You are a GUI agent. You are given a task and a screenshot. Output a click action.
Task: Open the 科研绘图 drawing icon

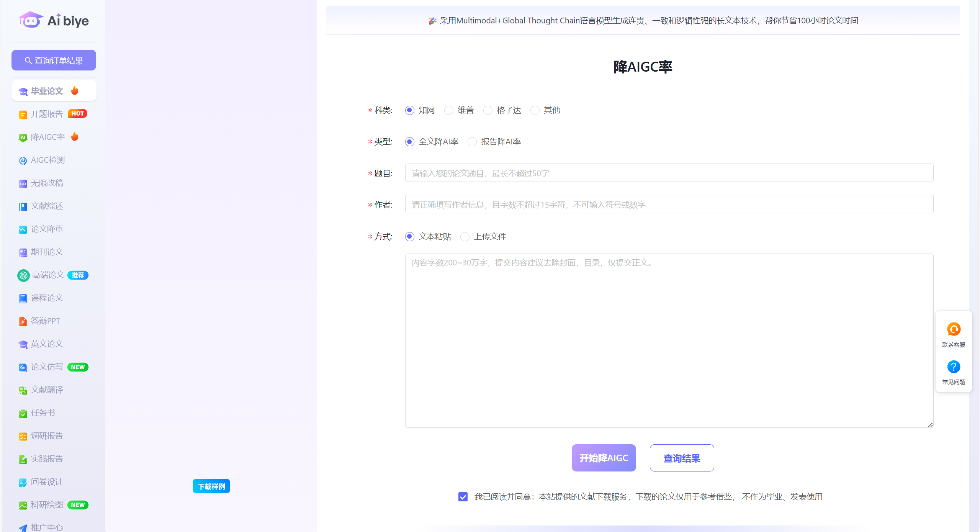[23, 505]
